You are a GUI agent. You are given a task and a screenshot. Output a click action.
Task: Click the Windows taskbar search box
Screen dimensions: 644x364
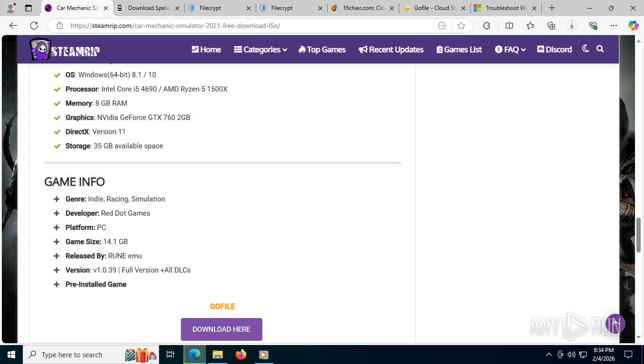click(91, 355)
